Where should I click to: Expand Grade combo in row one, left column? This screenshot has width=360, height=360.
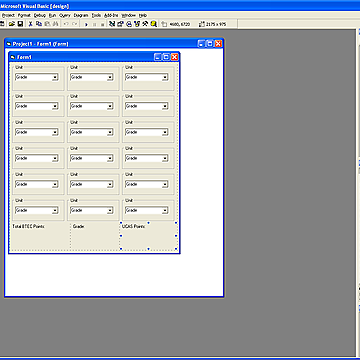55,77
